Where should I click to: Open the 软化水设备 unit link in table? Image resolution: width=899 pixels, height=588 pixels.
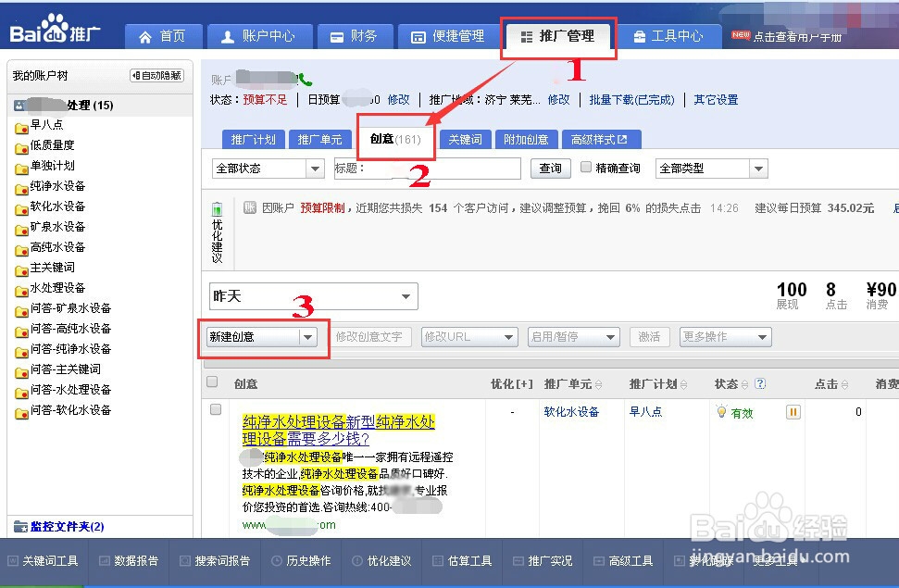[571, 412]
